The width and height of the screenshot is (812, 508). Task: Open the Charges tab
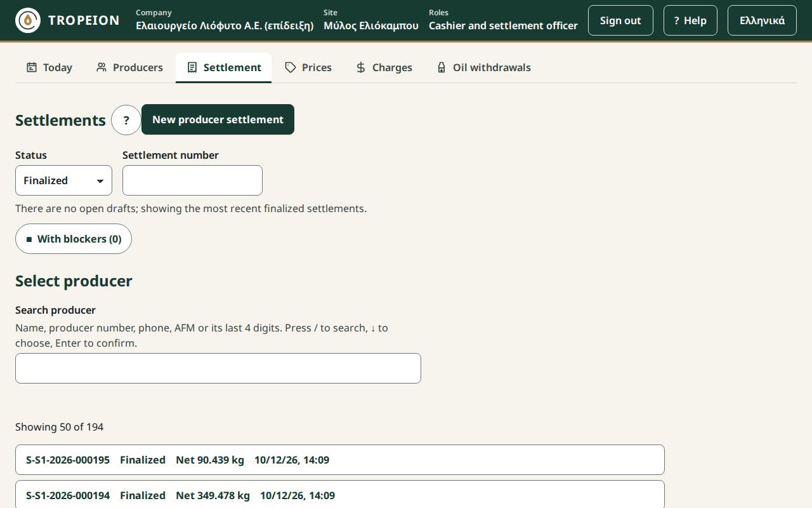(384, 67)
